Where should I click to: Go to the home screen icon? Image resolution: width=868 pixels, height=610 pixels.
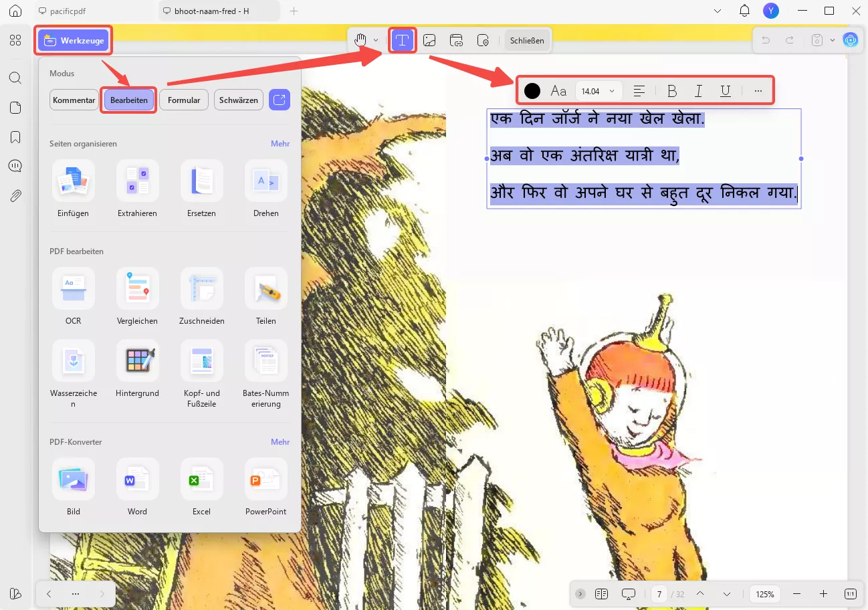pos(15,11)
